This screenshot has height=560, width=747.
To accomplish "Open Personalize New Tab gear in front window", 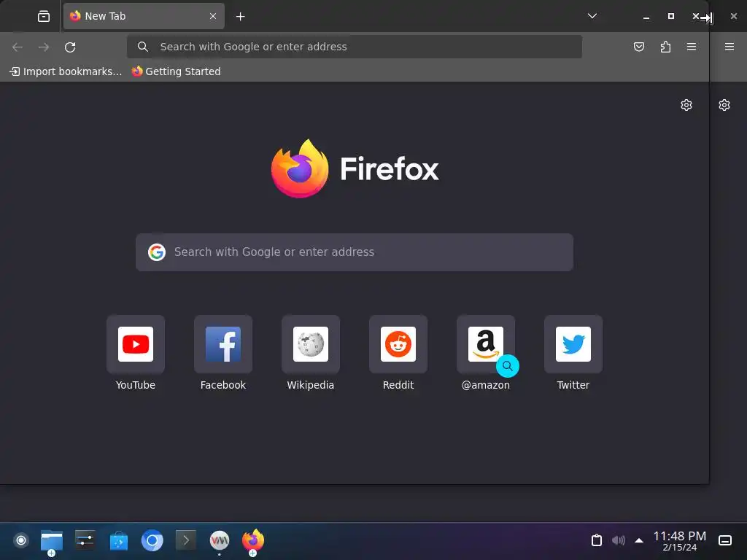I will click(x=686, y=105).
